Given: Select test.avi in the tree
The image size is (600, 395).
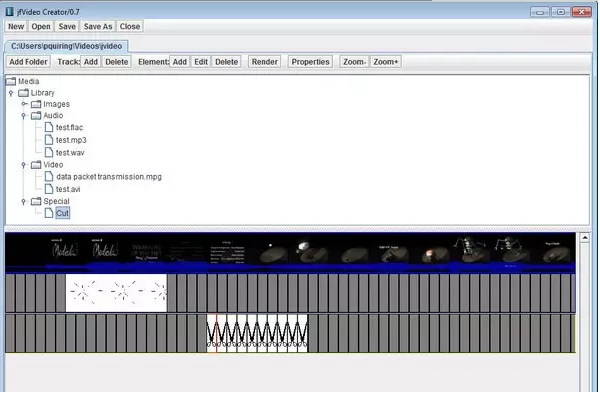Looking at the screenshot, I should tap(68, 189).
